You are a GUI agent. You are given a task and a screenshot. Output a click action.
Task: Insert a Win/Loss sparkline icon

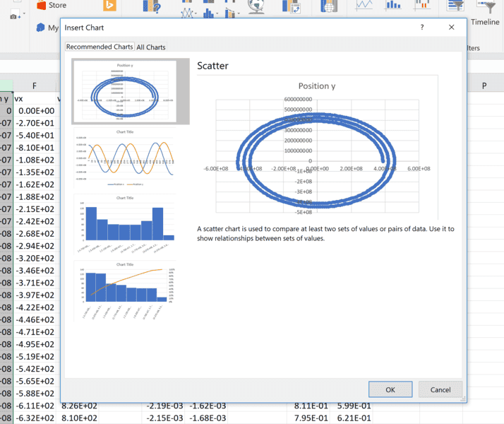coord(422,5)
